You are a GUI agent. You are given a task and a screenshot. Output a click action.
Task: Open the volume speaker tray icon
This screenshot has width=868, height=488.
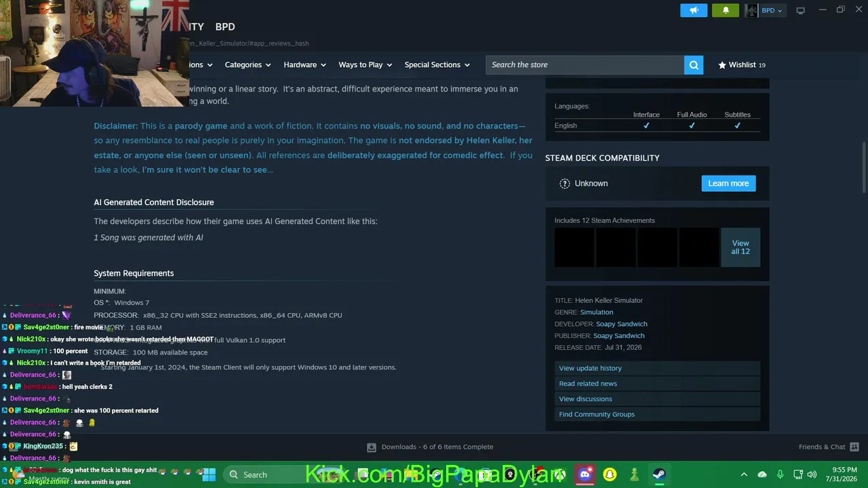click(x=812, y=474)
